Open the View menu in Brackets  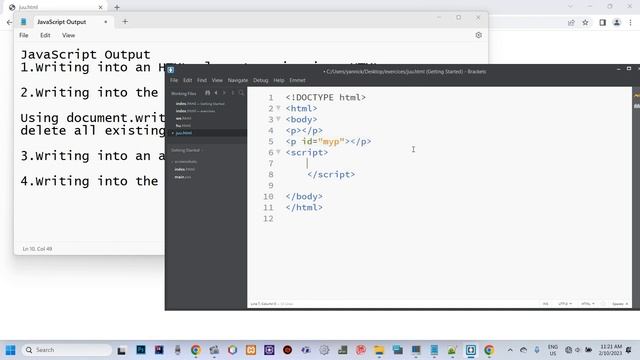[217, 80]
